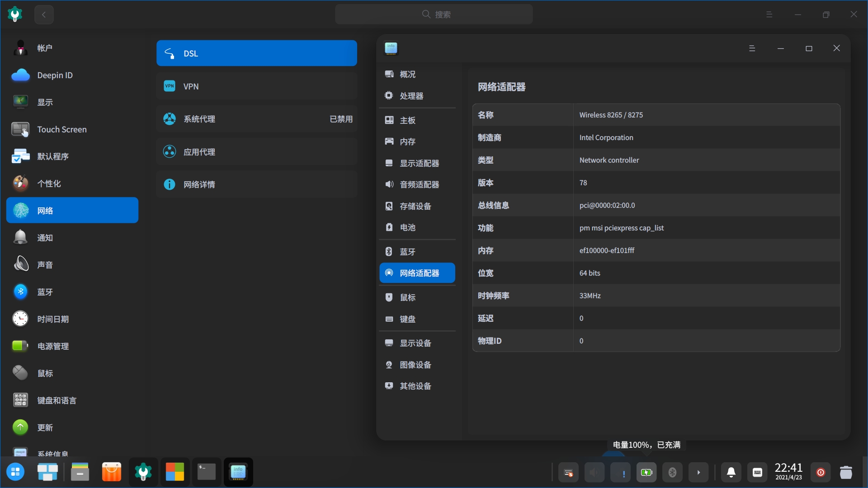Expand the dock tray arrow
This screenshot has width=868, height=488.
click(x=698, y=473)
